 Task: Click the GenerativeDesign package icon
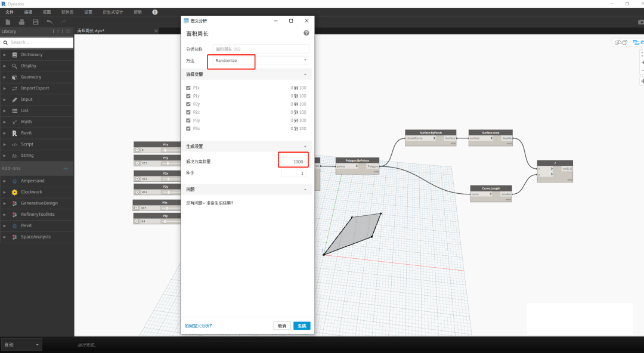tap(14, 203)
